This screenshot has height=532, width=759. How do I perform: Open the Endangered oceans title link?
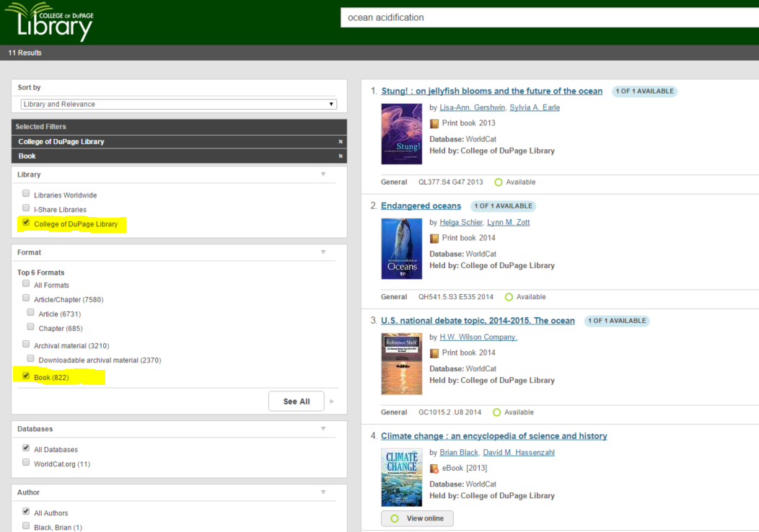(421, 206)
